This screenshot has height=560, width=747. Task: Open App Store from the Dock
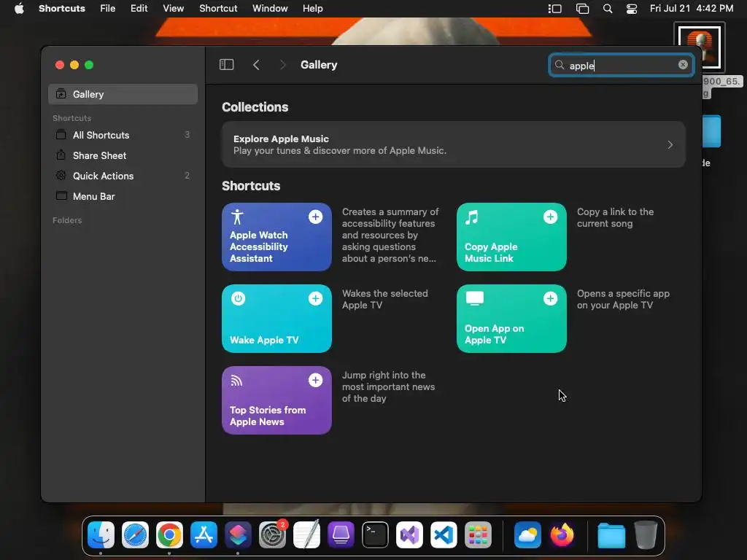point(204,534)
